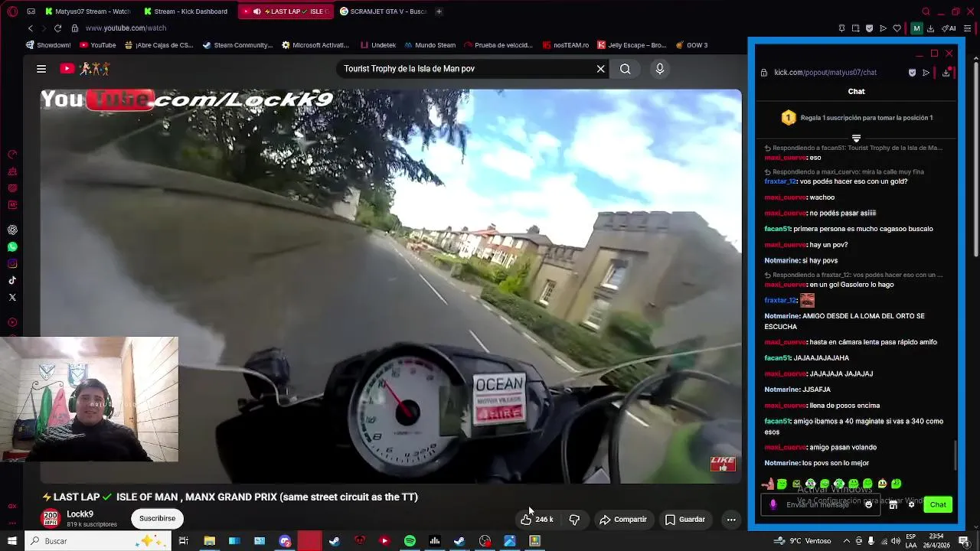The image size is (980, 551).
Task: Add page to bookmarks with heart icon
Action: click(897, 28)
